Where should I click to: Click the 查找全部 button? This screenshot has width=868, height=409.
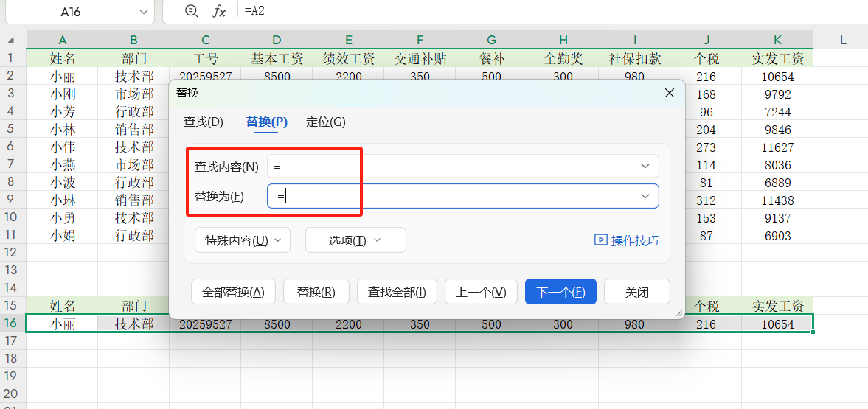[397, 292]
